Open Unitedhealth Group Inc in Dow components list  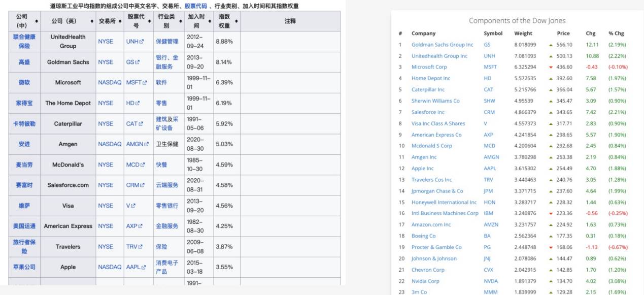(x=439, y=56)
